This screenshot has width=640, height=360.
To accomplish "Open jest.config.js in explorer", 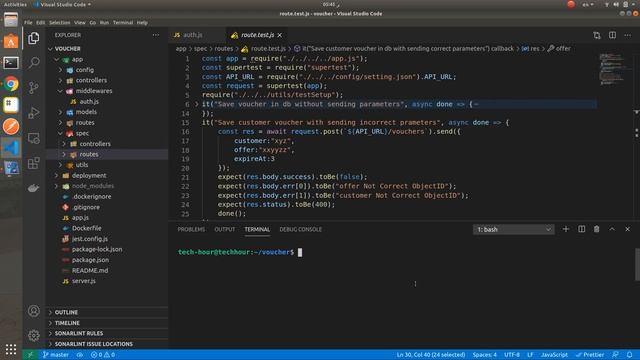I will [x=90, y=239].
